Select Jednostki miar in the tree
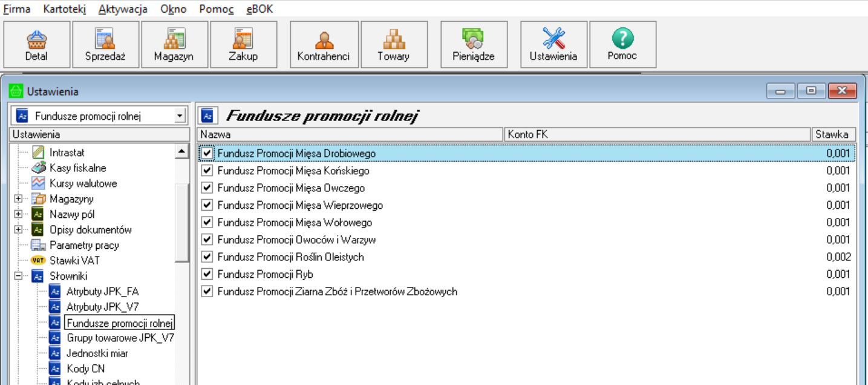868x385 pixels. tap(97, 353)
